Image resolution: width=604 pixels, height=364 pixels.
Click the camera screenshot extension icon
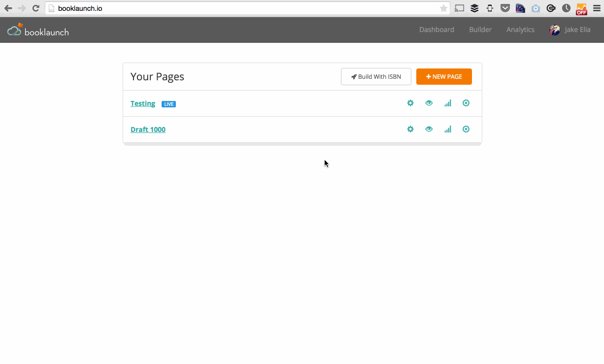tap(536, 8)
